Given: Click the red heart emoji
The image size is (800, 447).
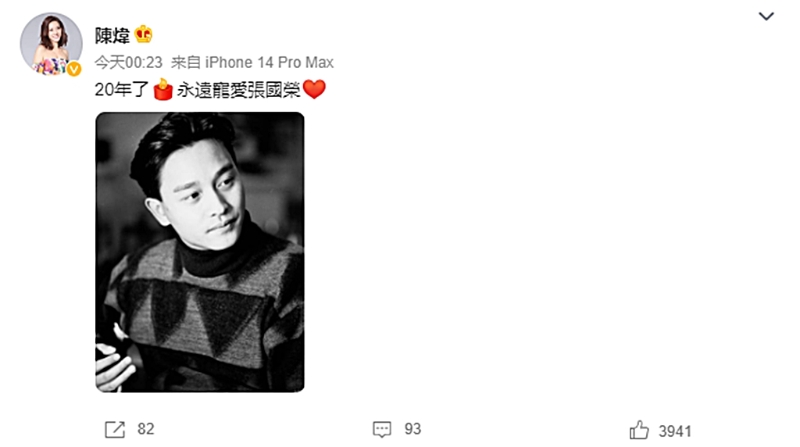Looking at the screenshot, I should 314,89.
